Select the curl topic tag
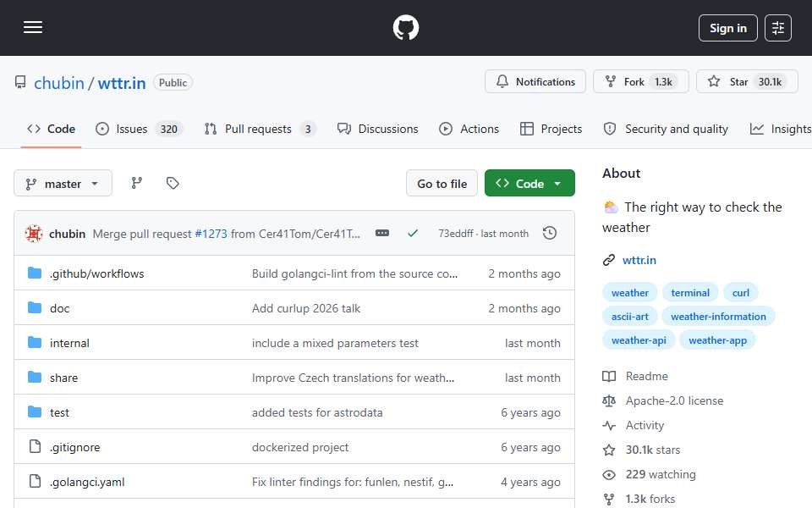The height and width of the screenshot is (508, 812). pyautogui.click(x=741, y=293)
